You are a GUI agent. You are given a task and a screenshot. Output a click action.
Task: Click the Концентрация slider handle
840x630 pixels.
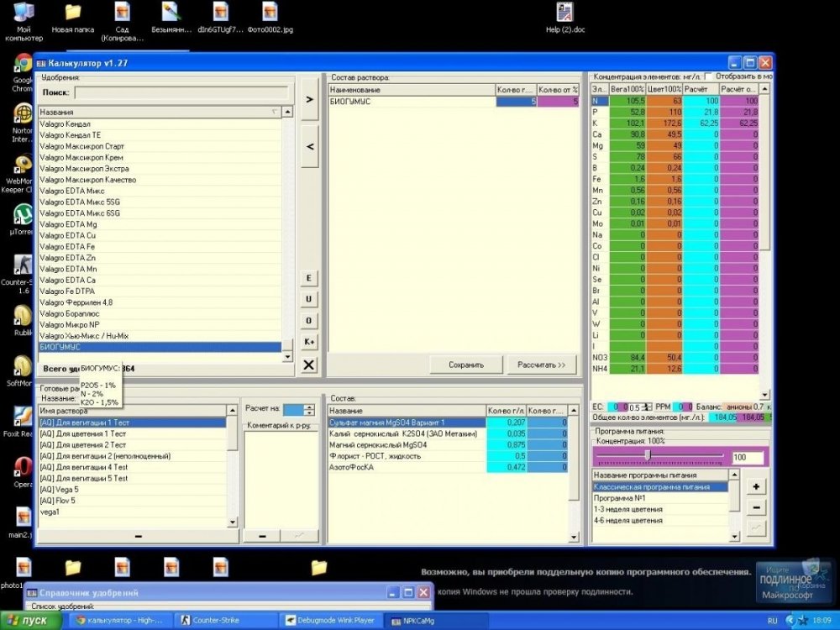[648, 455]
